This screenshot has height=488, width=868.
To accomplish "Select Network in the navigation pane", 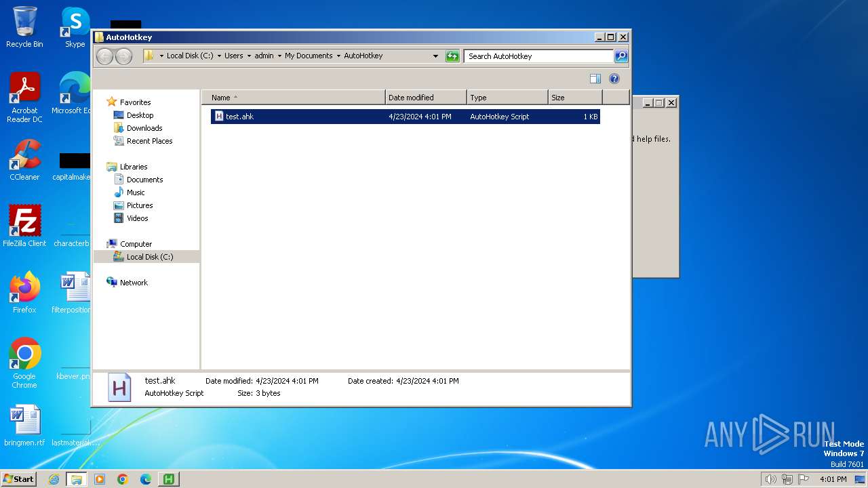I will pos(134,283).
